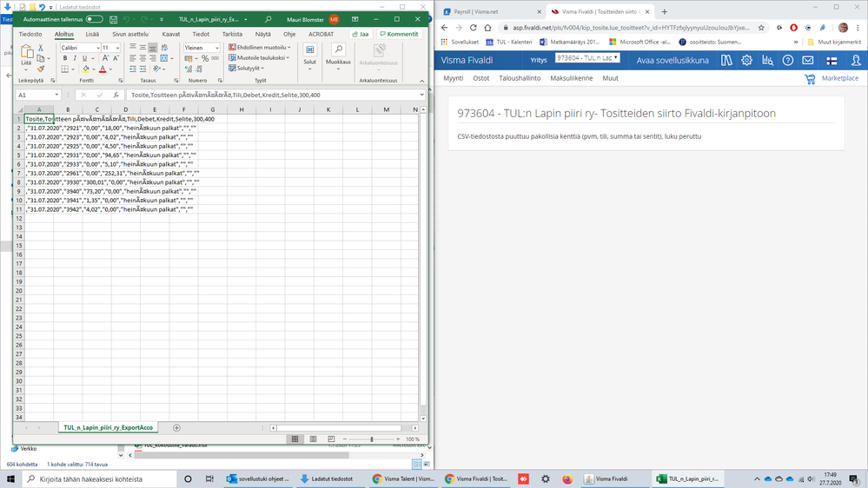The height and width of the screenshot is (488, 868).
Task: Apply the red font color
Action: [x=103, y=69]
